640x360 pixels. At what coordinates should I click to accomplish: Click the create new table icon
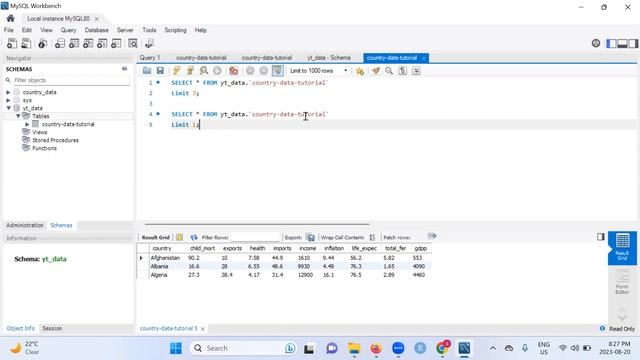pyautogui.click(x=74, y=43)
